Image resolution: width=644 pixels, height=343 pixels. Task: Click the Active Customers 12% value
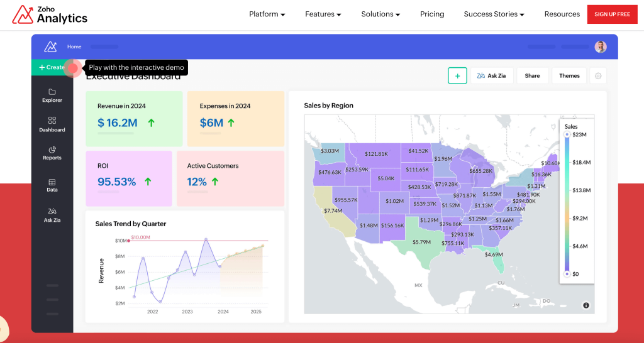click(x=197, y=182)
